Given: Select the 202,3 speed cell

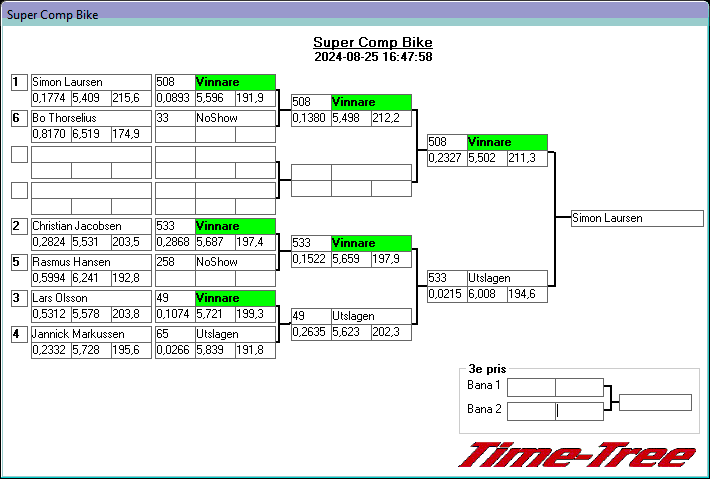Looking at the screenshot, I should (x=392, y=332).
